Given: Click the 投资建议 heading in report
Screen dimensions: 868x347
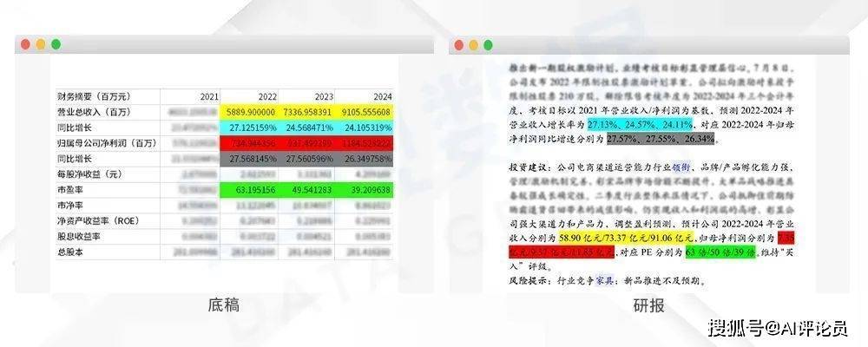Looking at the screenshot, I should coord(528,167).
